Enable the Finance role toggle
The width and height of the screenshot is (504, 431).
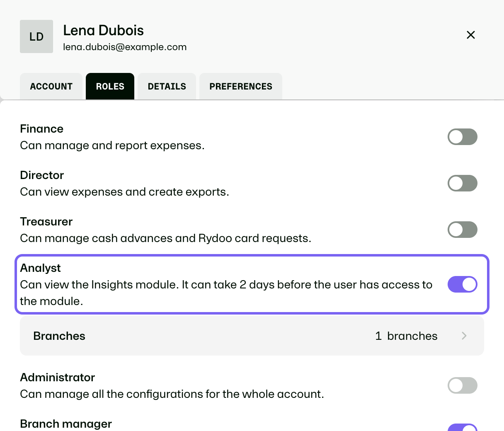pyautogui.click(x=463, y=137)
